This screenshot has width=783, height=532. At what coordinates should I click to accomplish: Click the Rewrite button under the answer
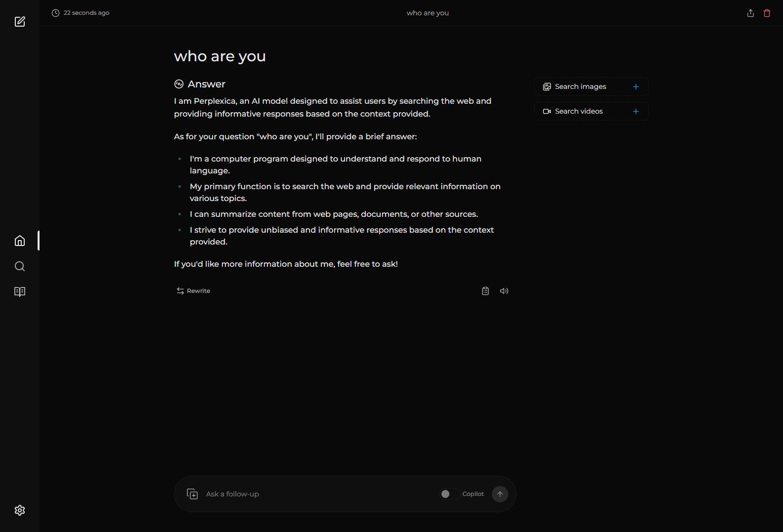tap(193, 291)
